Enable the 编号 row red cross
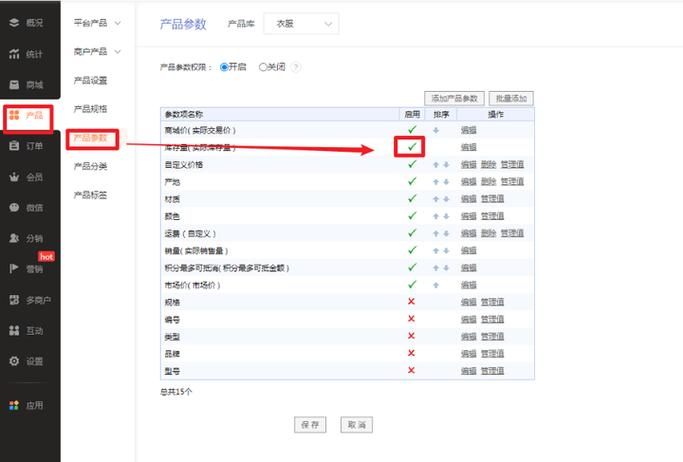This screenshot has width=683, height=462. coord(411,319)
